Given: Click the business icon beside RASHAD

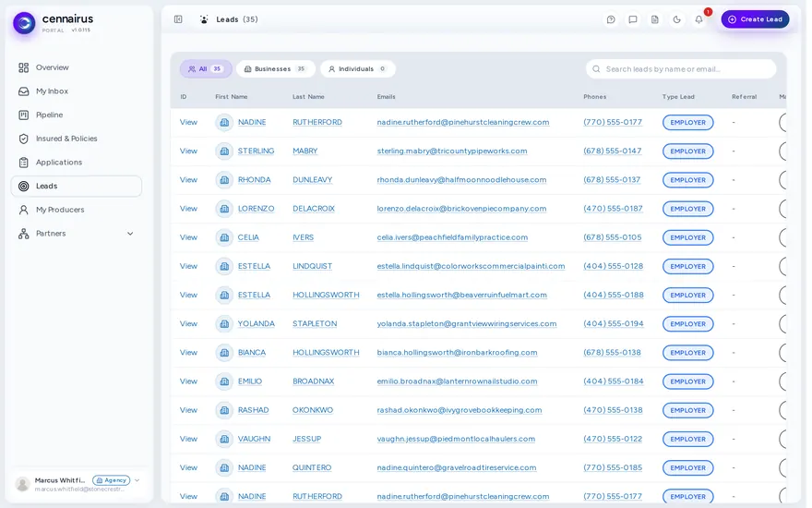Looking at the screenshot, I should click(224, 410).
